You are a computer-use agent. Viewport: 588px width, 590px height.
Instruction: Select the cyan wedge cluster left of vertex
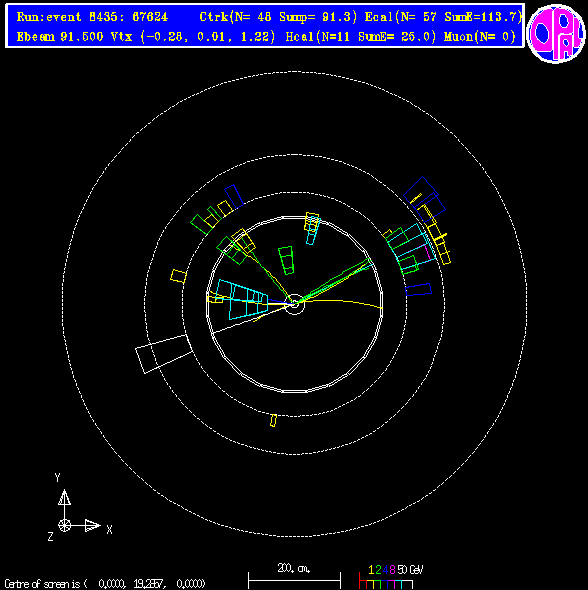click(x=242, y=299)
